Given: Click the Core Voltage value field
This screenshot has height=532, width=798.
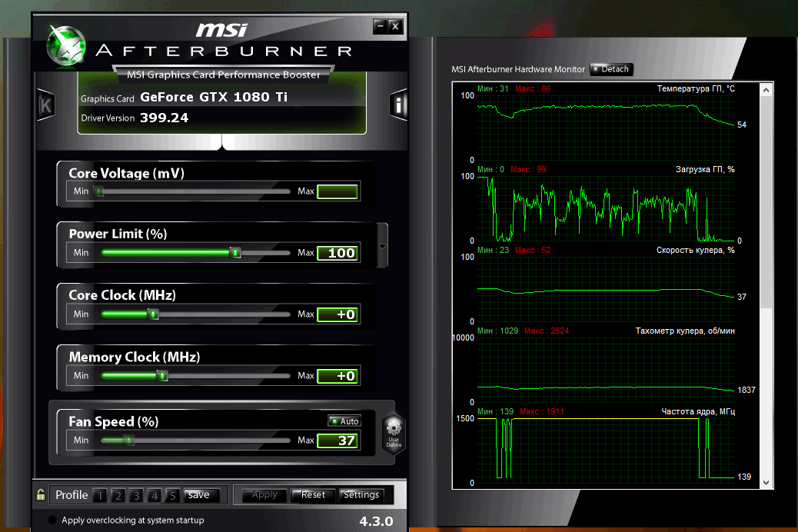Looking at the screenshot, I should click(338, 191).
